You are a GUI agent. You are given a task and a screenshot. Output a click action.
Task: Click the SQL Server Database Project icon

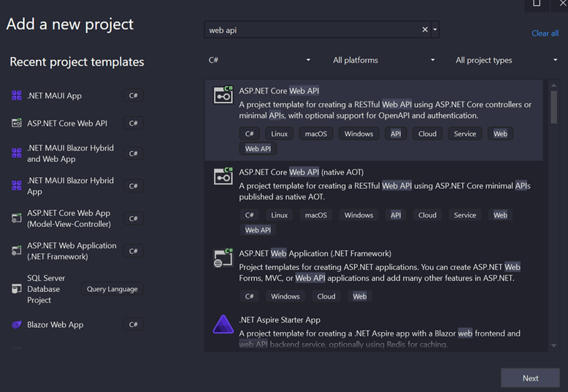17,289
